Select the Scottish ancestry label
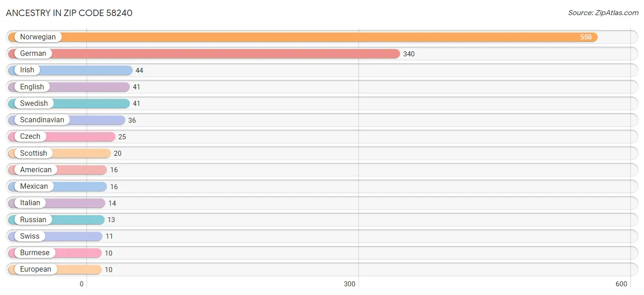Viewport: 644px width, 295px height. pos(33,153)
